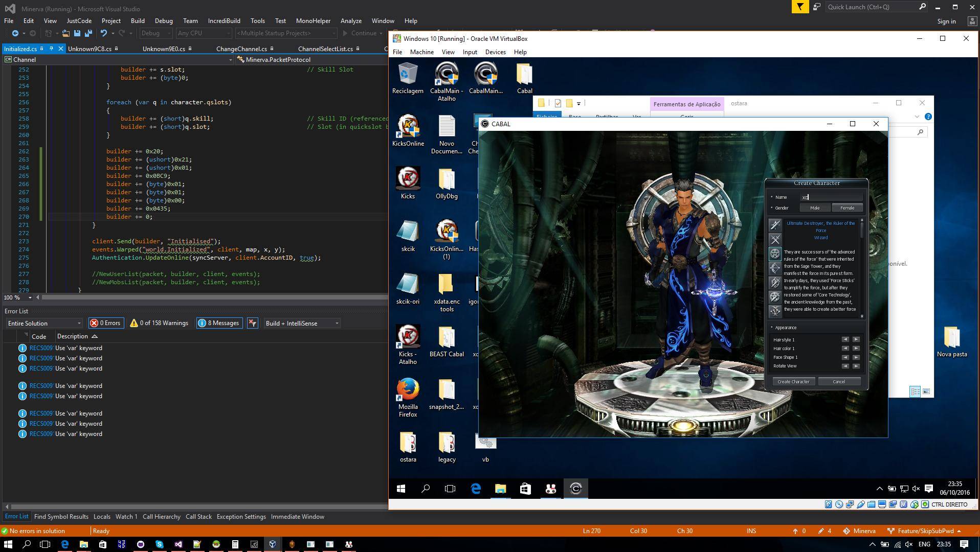Select the Blader crossed-swords class icon
Screen dimensions: 980x552
pyautogui.click(x=775, y=239)
